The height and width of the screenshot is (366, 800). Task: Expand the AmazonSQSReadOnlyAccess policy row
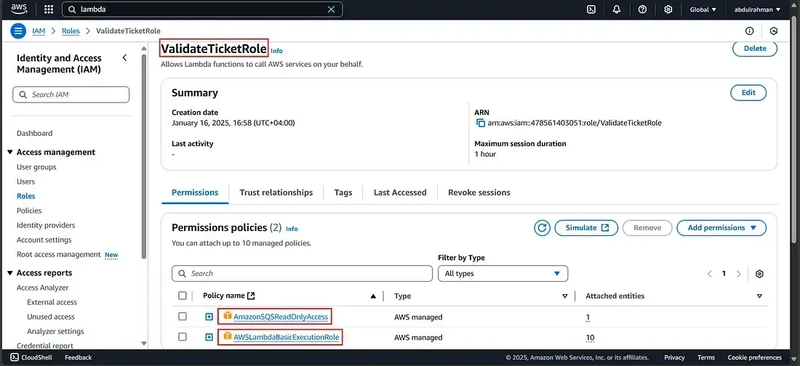click(x=209, y=317)
